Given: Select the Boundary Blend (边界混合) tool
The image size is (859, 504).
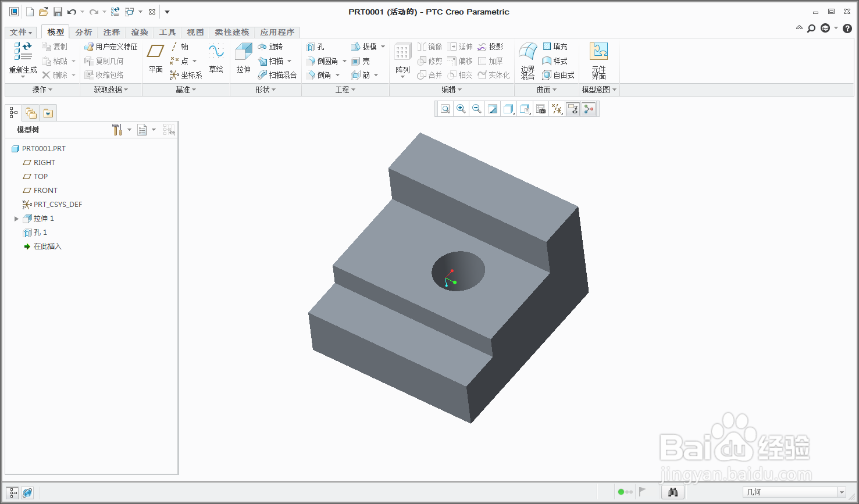Looking at the screenshot, I should 527,60.
